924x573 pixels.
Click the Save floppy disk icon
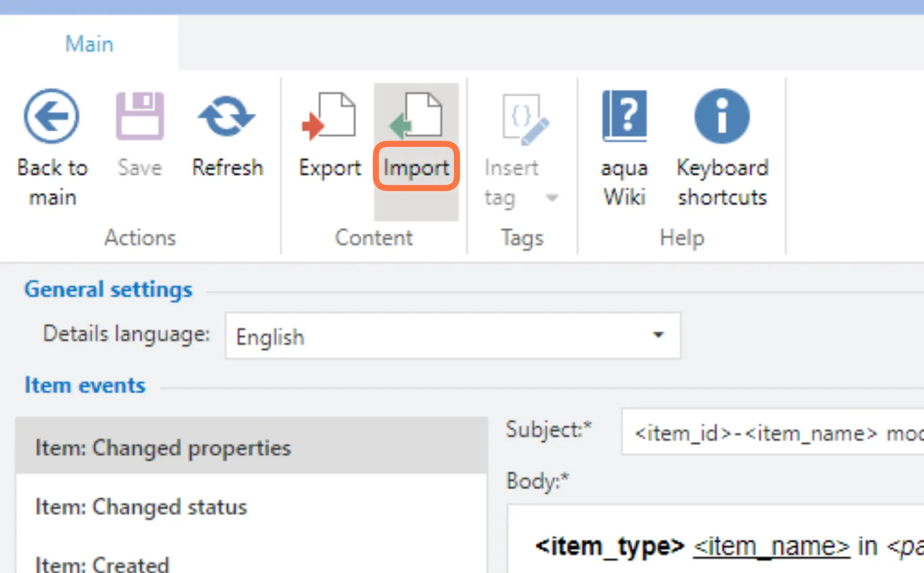[x=139, y=116]
